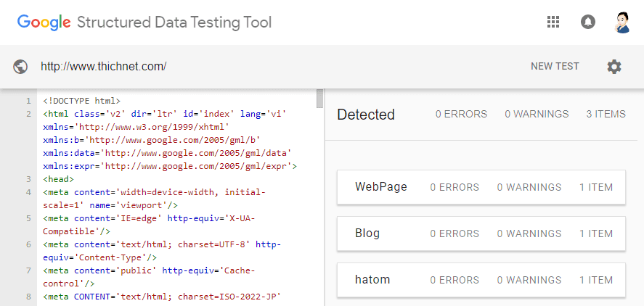Click the 0 ERRORS label in WebPage card
This screenshot has height=306, width=644.
click(x=455, y=188)
